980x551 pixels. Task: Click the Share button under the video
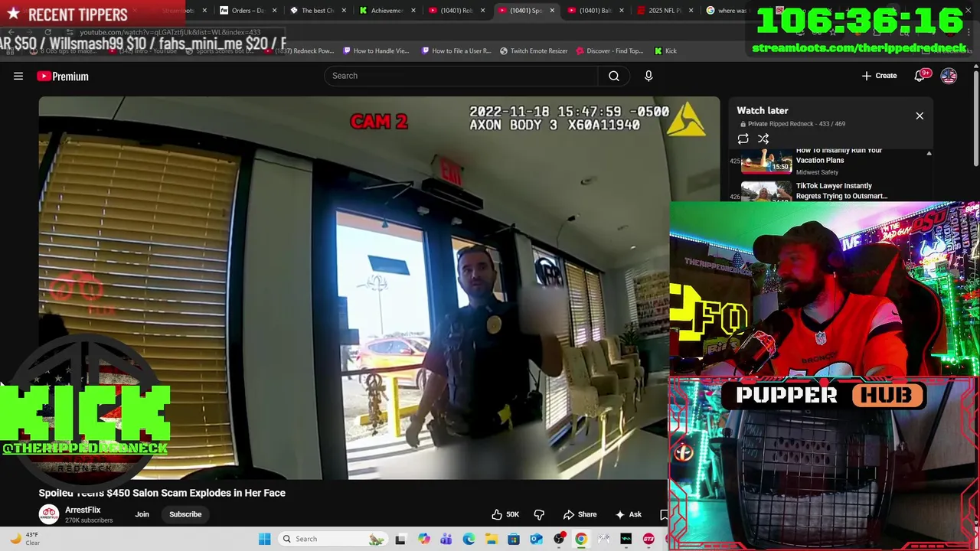pos(580,514)
